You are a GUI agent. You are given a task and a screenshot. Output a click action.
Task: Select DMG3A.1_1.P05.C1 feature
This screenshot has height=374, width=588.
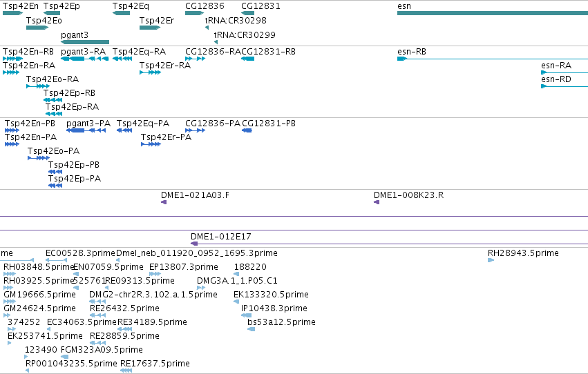coord(237,281)
